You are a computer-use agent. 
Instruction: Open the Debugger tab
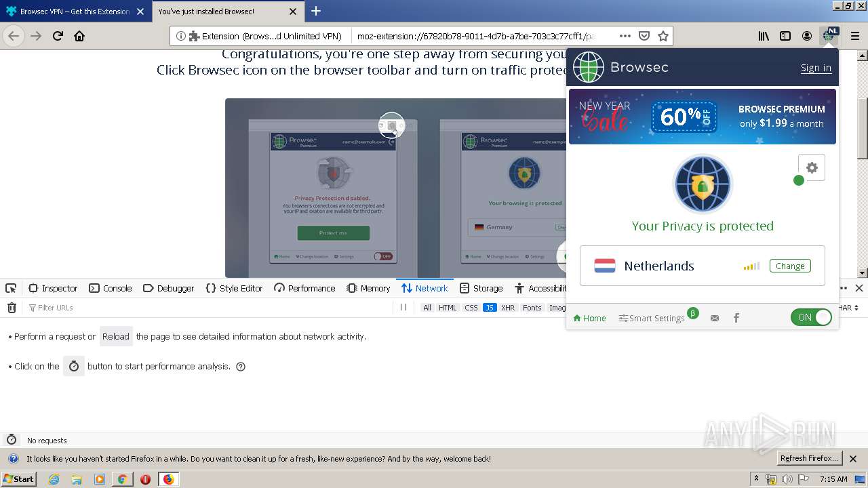pos(169,288)
